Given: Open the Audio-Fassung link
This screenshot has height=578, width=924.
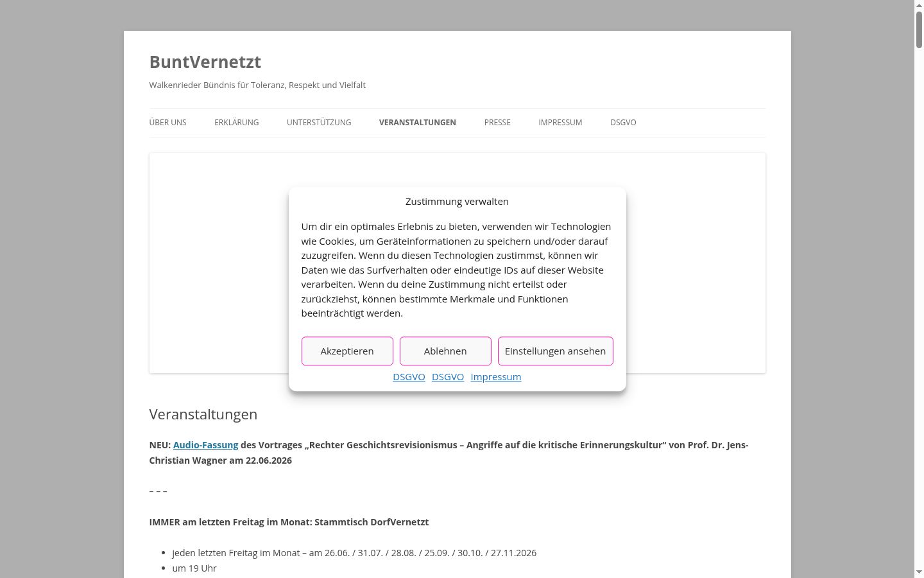Looking at the screenshot, I should [205, 445].
